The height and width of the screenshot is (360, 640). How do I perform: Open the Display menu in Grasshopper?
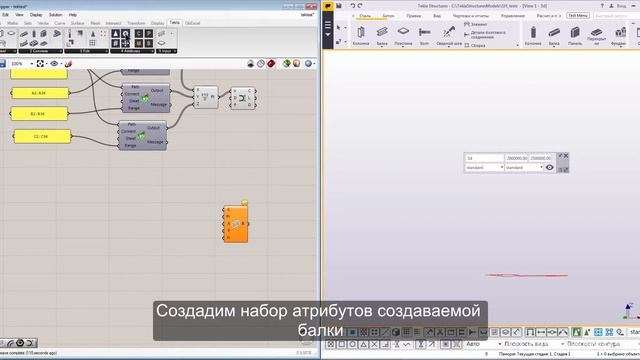pos(36,15)
